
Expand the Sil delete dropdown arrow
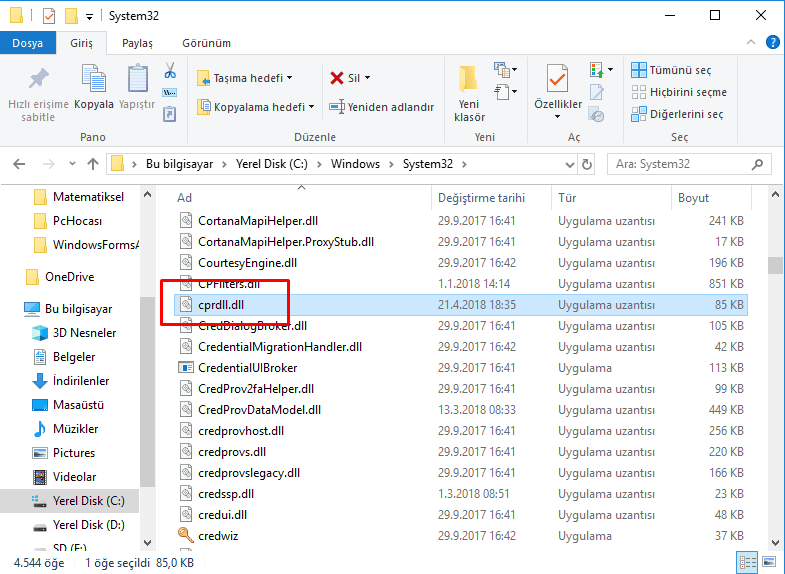(x=367, y=78)
